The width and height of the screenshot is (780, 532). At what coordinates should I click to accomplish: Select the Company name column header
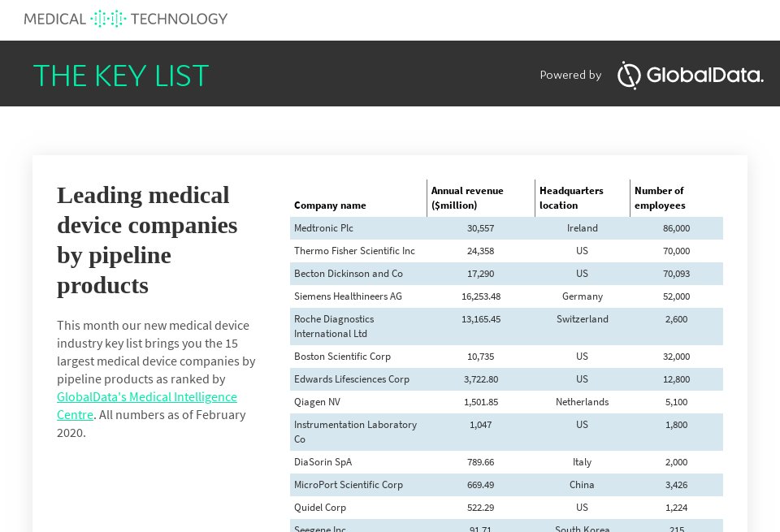point(330,205)
